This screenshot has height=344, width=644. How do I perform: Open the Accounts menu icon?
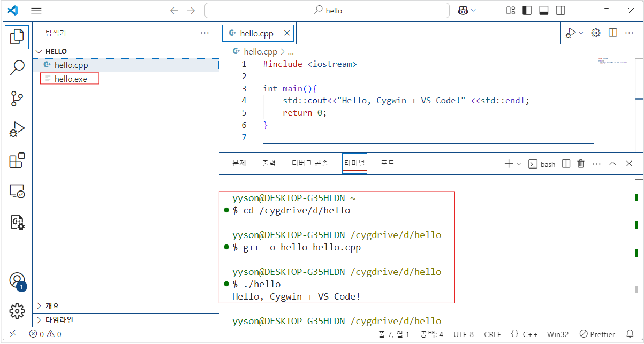(x=17, y=280)
